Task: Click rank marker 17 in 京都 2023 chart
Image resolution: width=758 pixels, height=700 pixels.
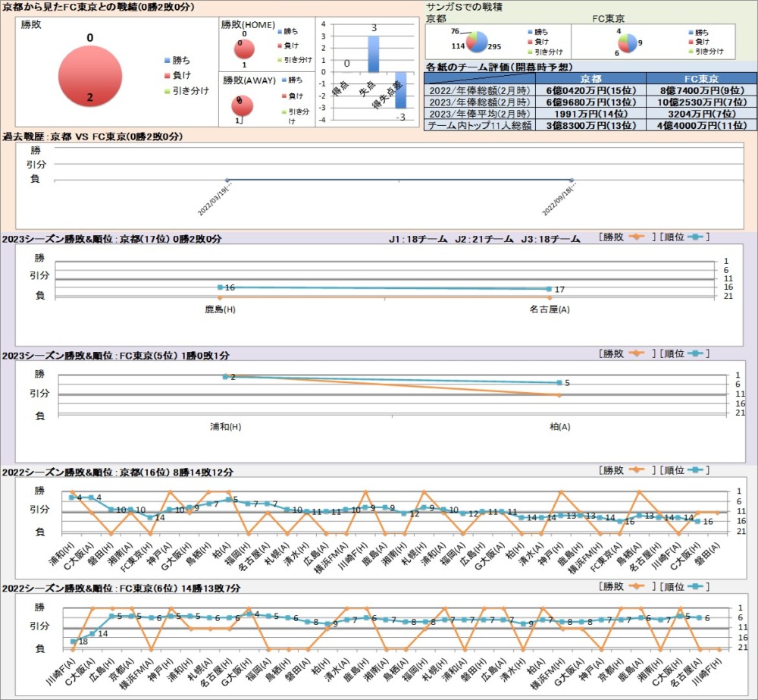Action: [x=549, y=289]
